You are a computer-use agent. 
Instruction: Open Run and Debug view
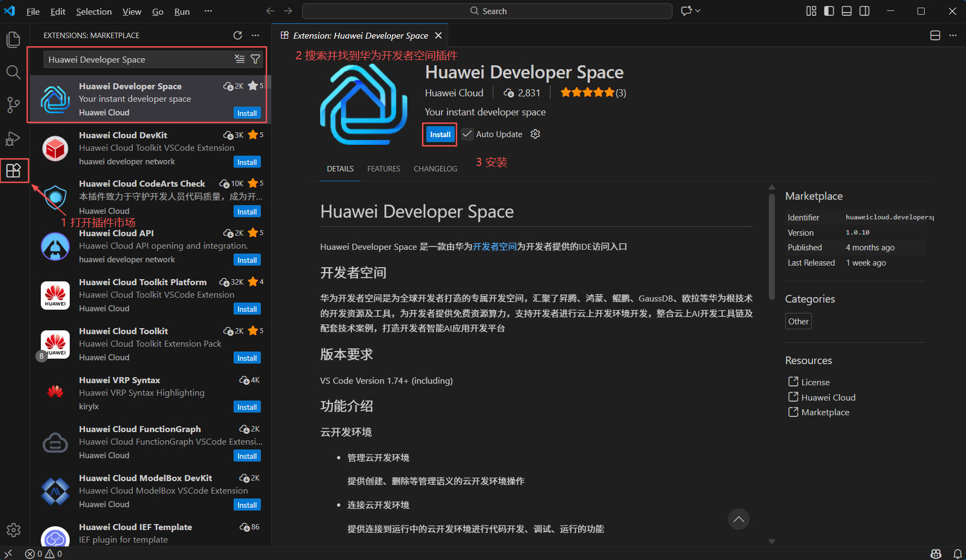click(13, 139)
